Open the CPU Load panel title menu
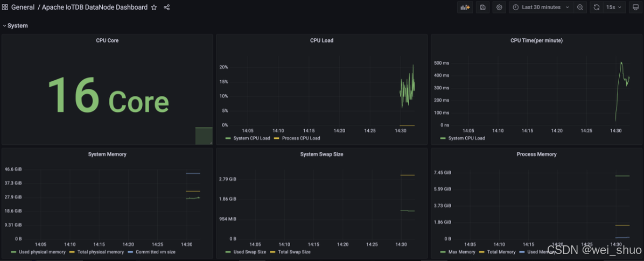Image resolution: width=644 pixels, height=261 pixels. [321, 40]
